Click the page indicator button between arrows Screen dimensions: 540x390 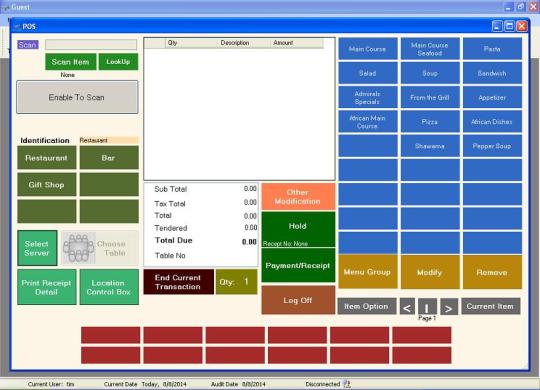pos(427,307)
